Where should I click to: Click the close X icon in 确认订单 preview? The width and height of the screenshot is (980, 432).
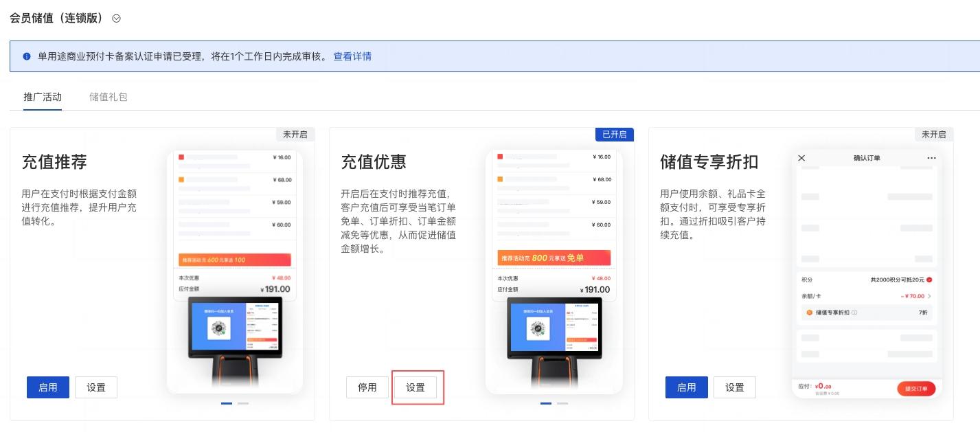(x=801, y=158)
